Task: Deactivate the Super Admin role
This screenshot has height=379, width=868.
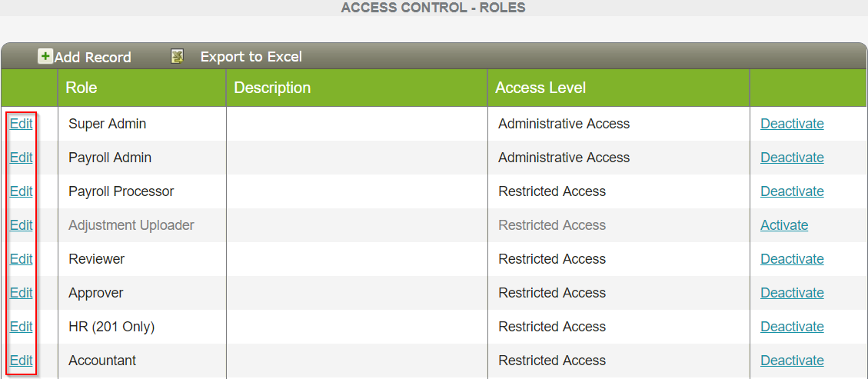Action: (792, 124)
